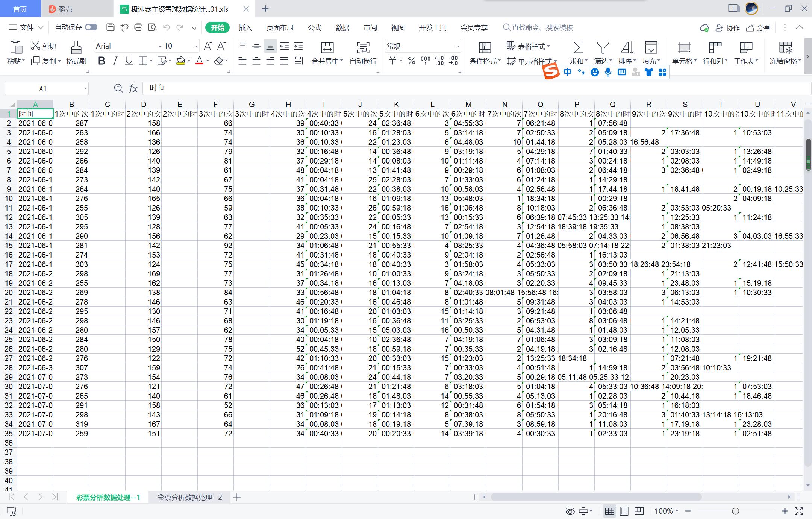Click the Name Box showing A1
This screenshot has width=812, height=519.
(x=43, y=89)
